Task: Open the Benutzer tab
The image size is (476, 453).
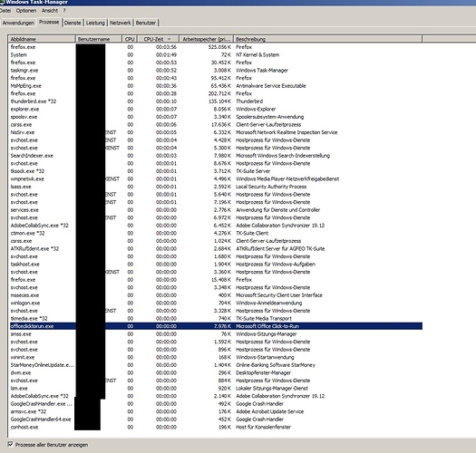Action: (x=146, y=23)
